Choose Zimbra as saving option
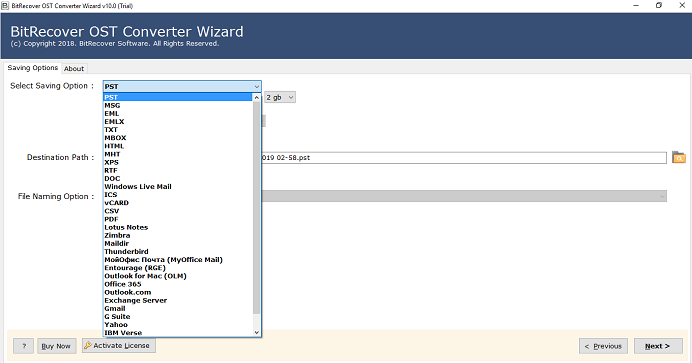 (x=177, y=235)
